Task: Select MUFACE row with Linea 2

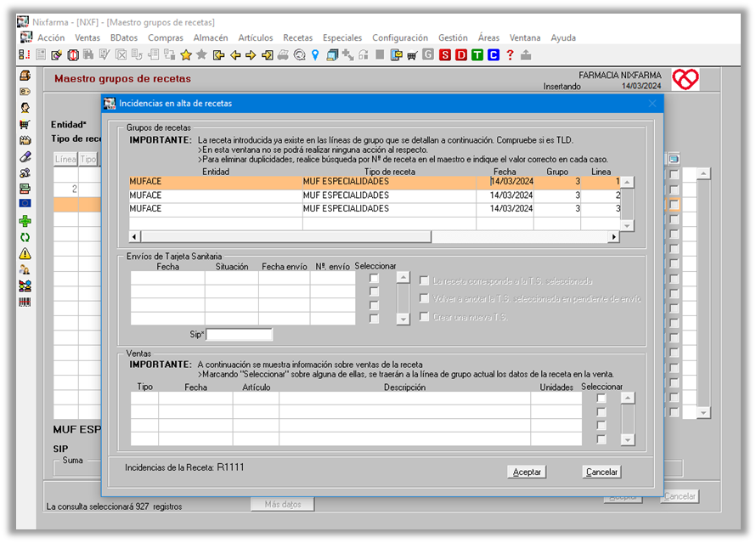Action: tap(375, 195)
